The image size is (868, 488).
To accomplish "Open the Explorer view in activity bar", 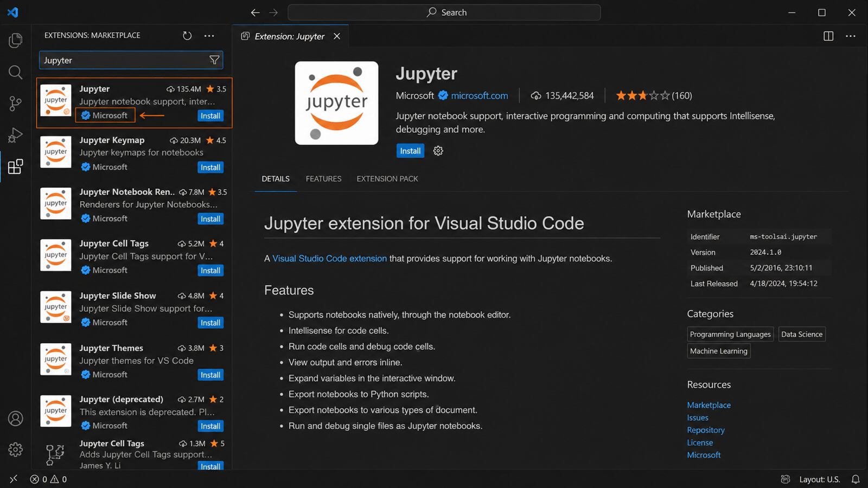I will tap(16, 40).
